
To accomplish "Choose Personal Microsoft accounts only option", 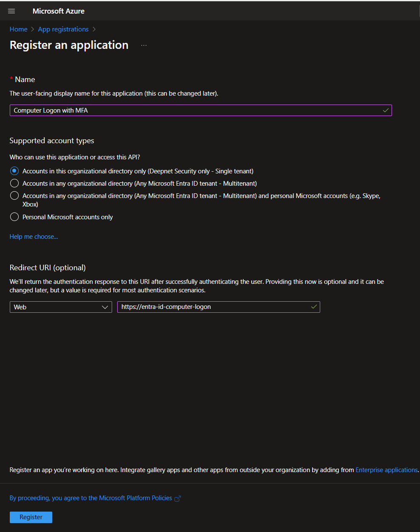I will [14, 217].
